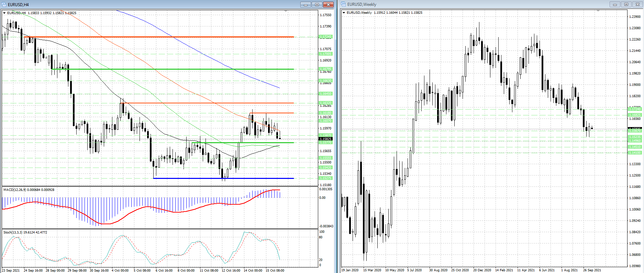Select the MACD(12,26,9) indicator label

pos(29,190)
